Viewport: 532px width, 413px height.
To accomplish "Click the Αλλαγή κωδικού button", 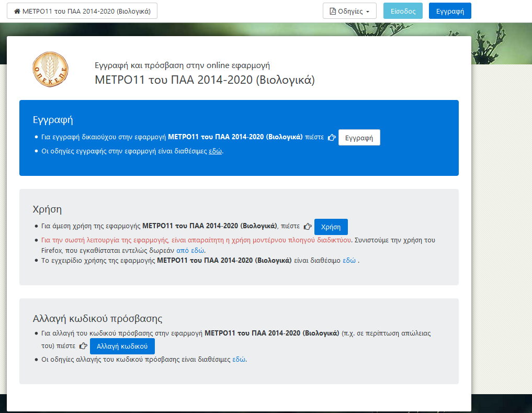I will pos(122,346).
